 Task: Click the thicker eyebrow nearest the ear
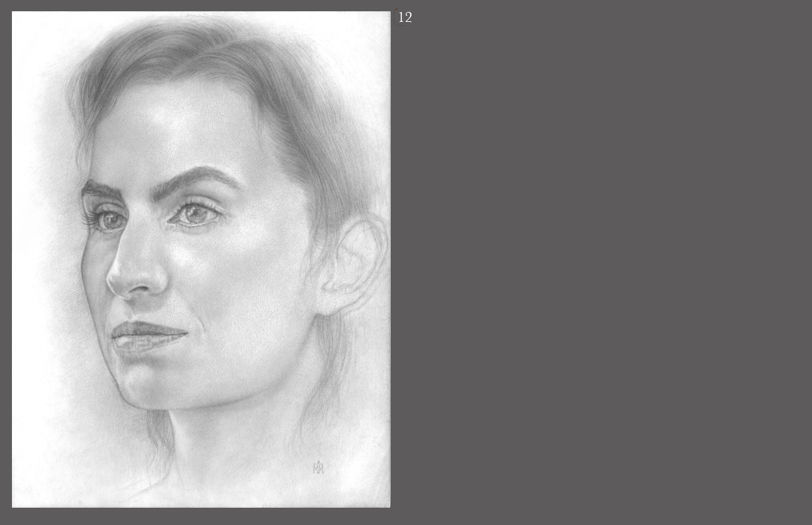tap(196, 178)
